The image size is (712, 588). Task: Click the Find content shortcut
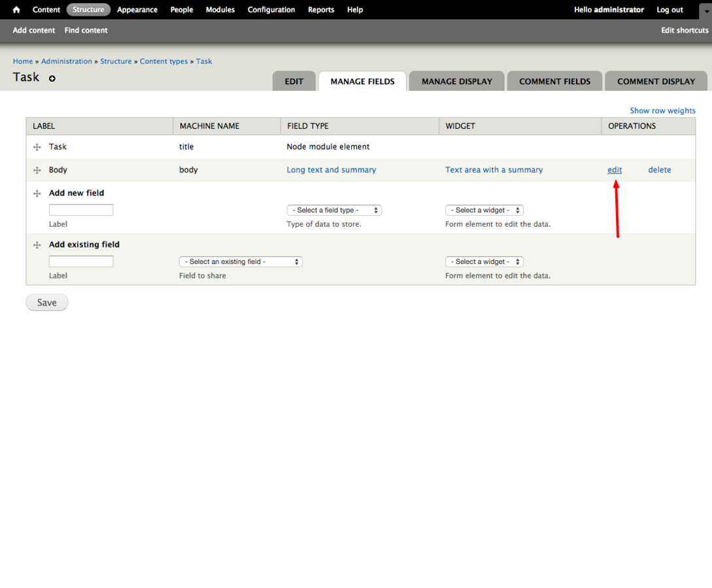pos(86,30)
